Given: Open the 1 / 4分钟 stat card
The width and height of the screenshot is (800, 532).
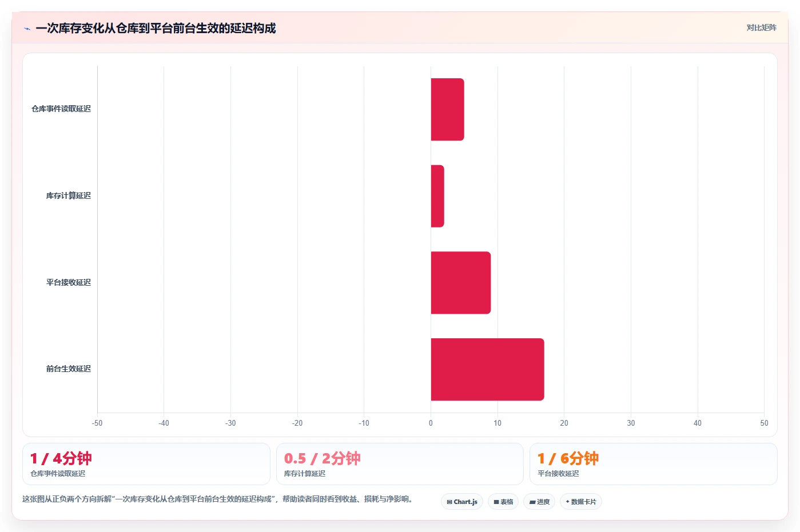Looking at the screenshot, I should click(x=146, y=464).
